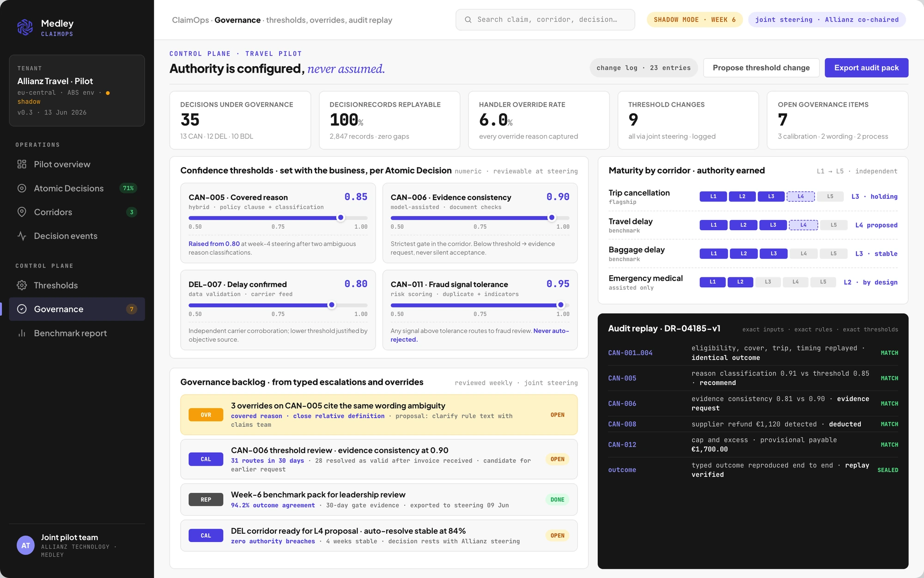Open the Thresholds page
Viewport: 924px width, 578px height.
coord(77,285)
